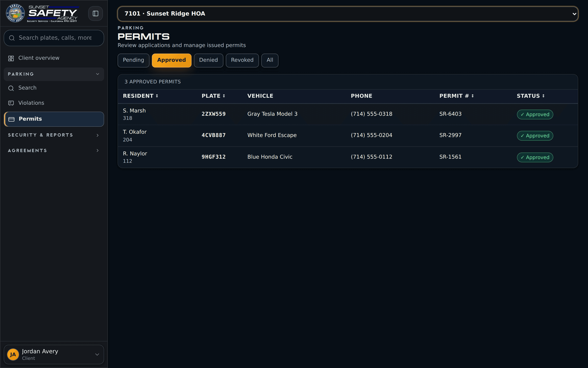
Task: Open the Jordan Avery account menu
Action: (x=54, y=354)
